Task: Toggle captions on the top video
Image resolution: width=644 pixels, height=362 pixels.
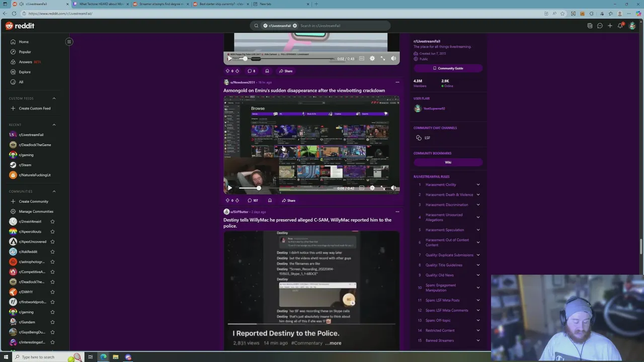Action: pyautogui.click(x=361, y=58)
